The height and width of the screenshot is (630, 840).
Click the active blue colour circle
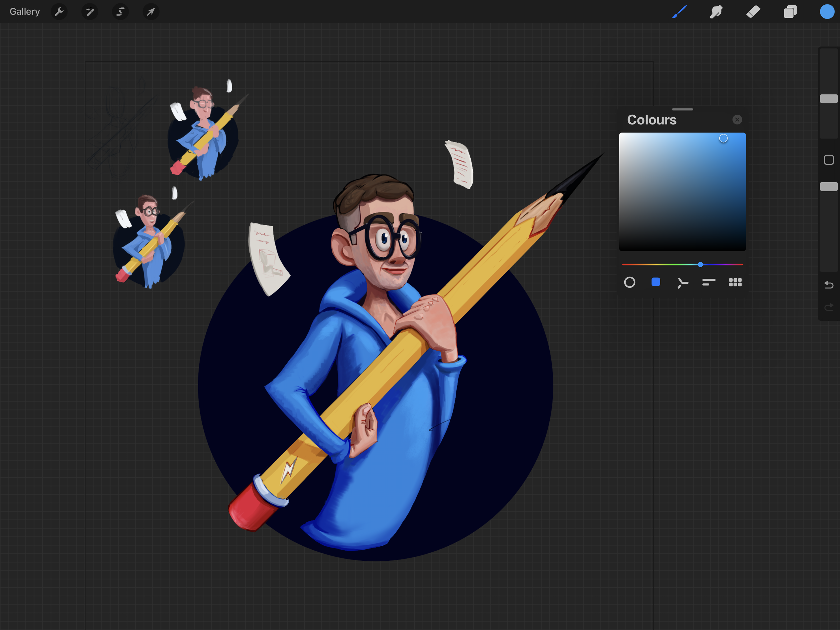827,12
